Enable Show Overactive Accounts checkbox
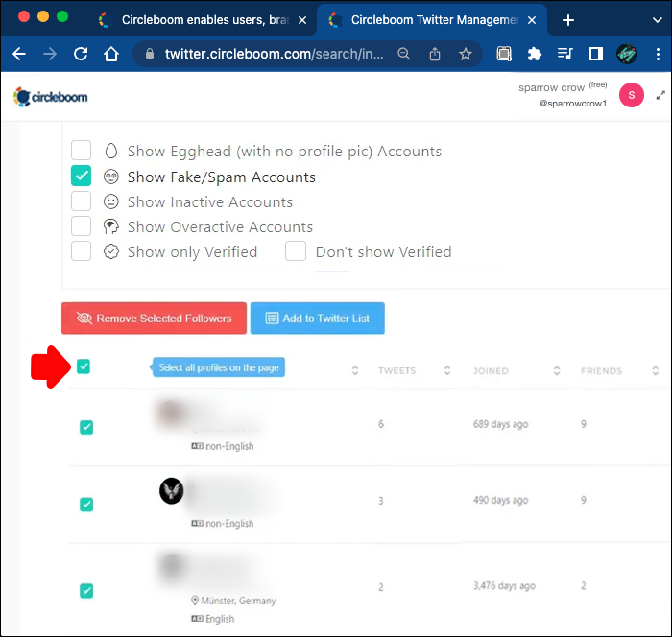The image size is (672, 637). pyautogui.click(x=81, y=226)
